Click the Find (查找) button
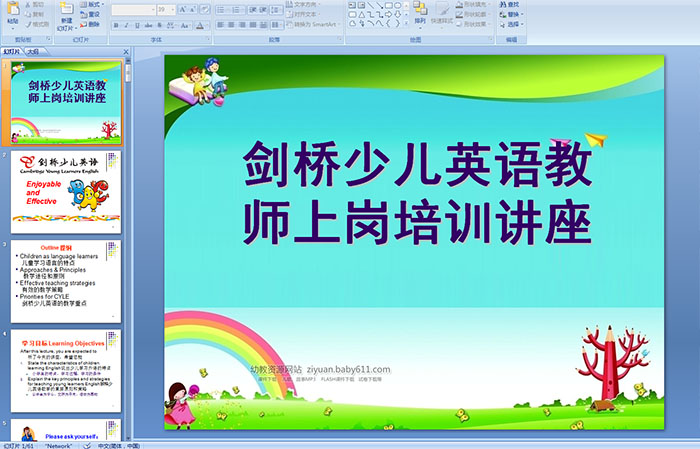The image size is (700, 449). (509, 4)
